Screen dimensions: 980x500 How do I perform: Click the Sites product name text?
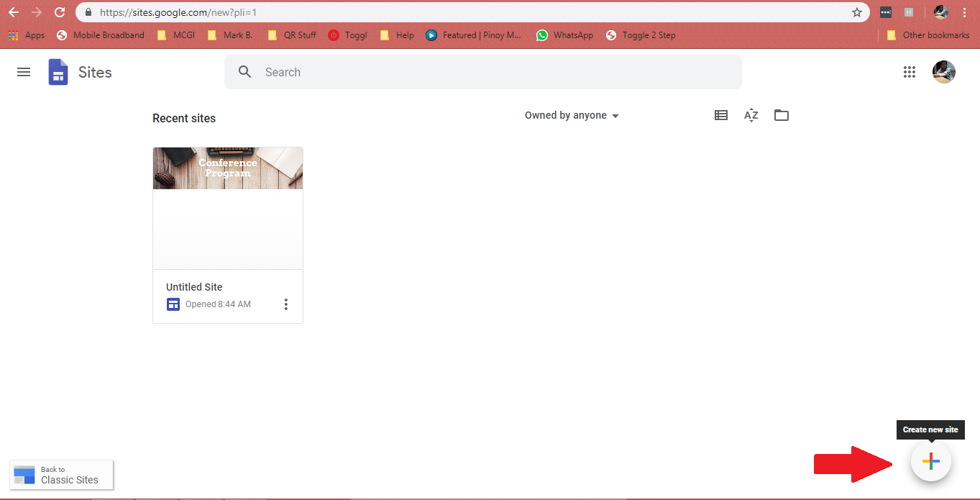coord(95,72)
